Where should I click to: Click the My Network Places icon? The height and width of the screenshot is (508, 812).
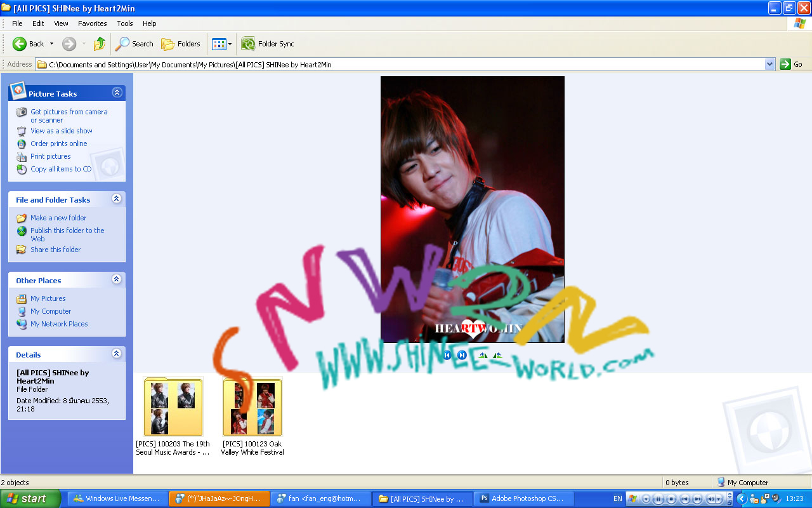click(x=22, y=324)
